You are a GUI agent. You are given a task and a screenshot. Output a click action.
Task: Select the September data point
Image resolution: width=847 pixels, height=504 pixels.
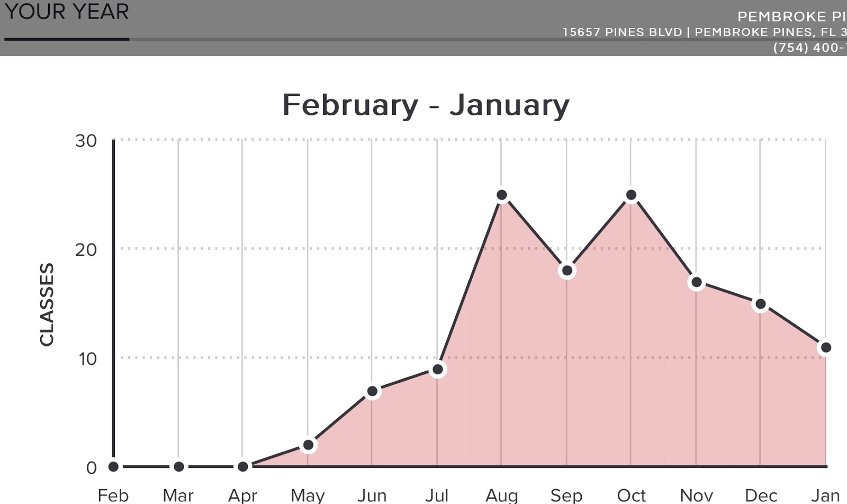[567, 271]
